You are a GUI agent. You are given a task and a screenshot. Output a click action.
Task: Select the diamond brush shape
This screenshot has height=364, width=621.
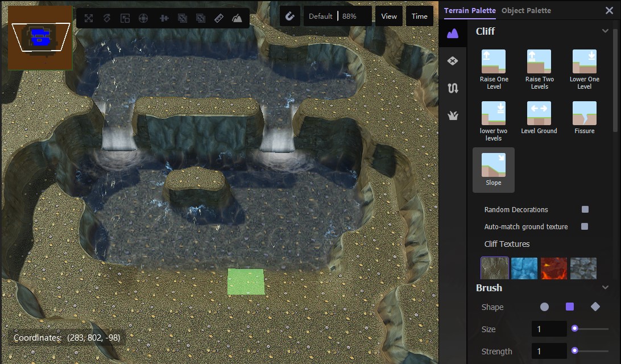pyautogui.click(x=595, y=307)
